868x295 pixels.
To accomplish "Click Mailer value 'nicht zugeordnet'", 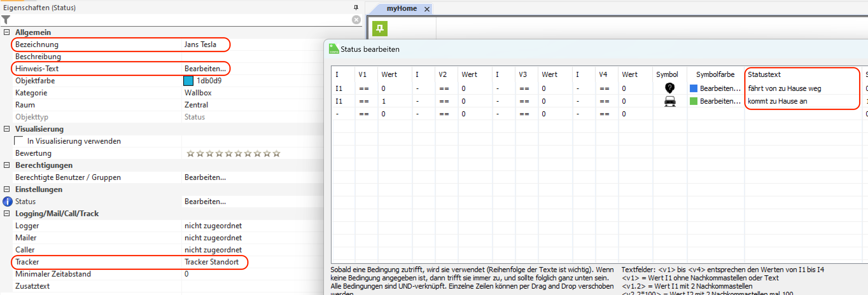I will point(213,238).
